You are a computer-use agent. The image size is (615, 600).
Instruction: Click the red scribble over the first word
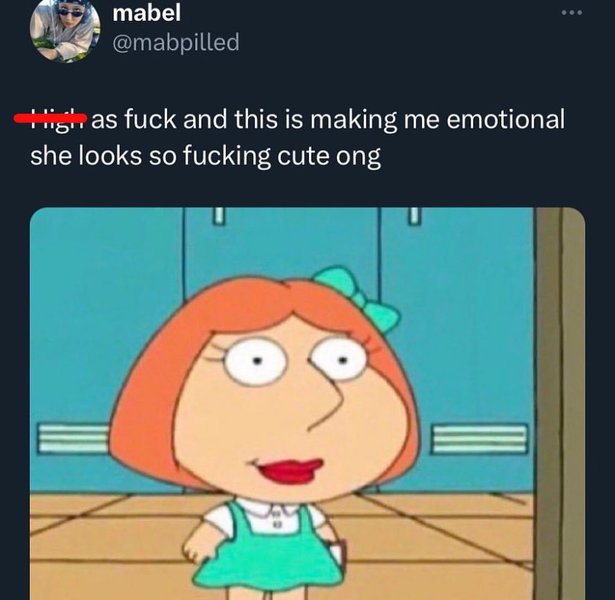[x=53, y=119]
